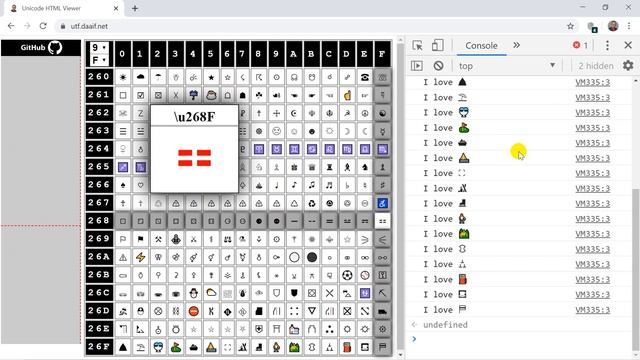Select the cloud symbol in row 260
Viewport: 640px width, 360px height.
pyautogui.click(x=140, y=77)
